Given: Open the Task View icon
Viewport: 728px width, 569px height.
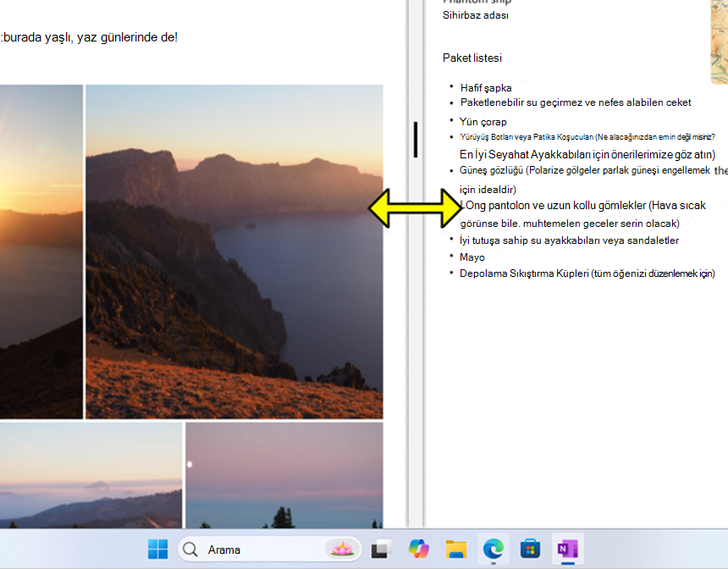Looking at the screenshot, I should click(381, 550).
